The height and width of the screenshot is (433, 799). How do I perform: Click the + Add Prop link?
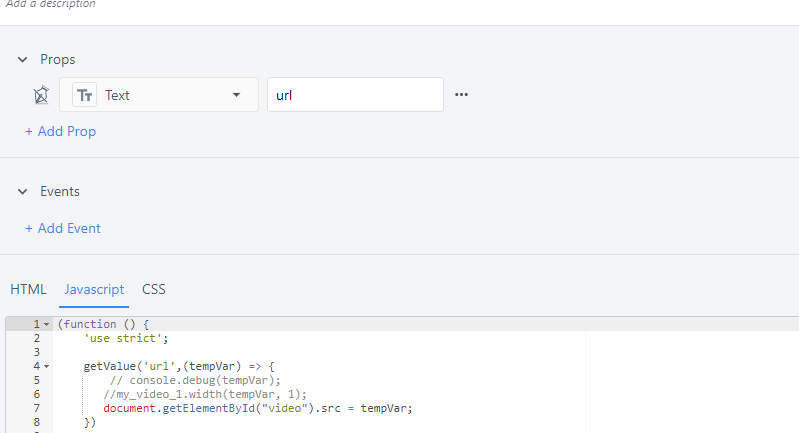61,131
